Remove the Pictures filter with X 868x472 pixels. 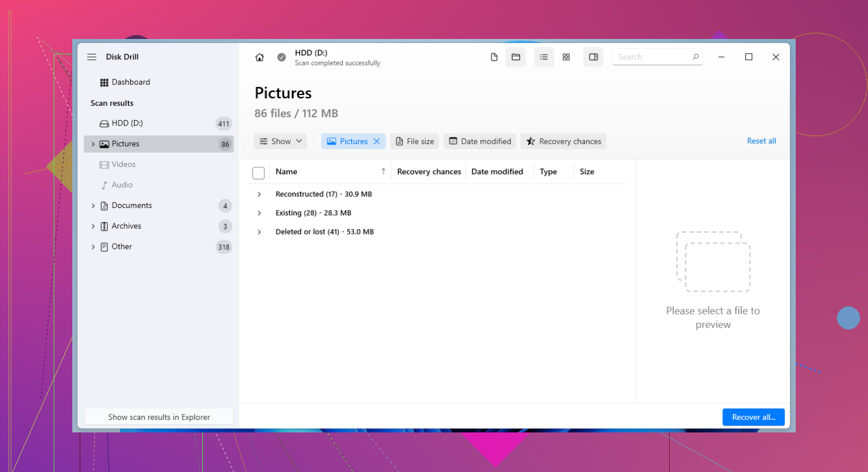pyautogui.click(x=377, y=141)
